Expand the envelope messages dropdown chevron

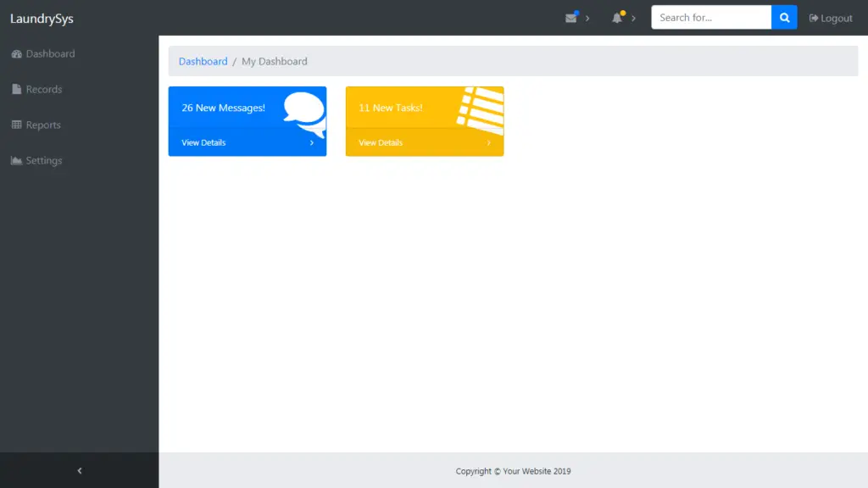[588, 18]
